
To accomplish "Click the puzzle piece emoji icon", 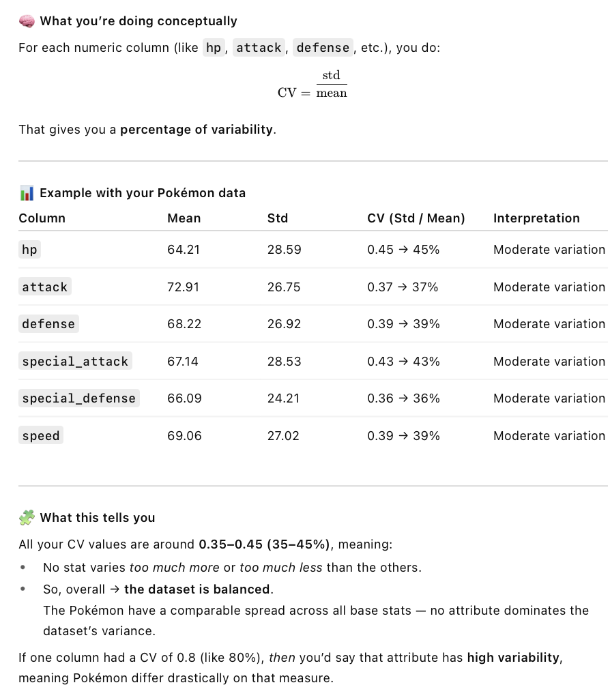I will [27, 517].
